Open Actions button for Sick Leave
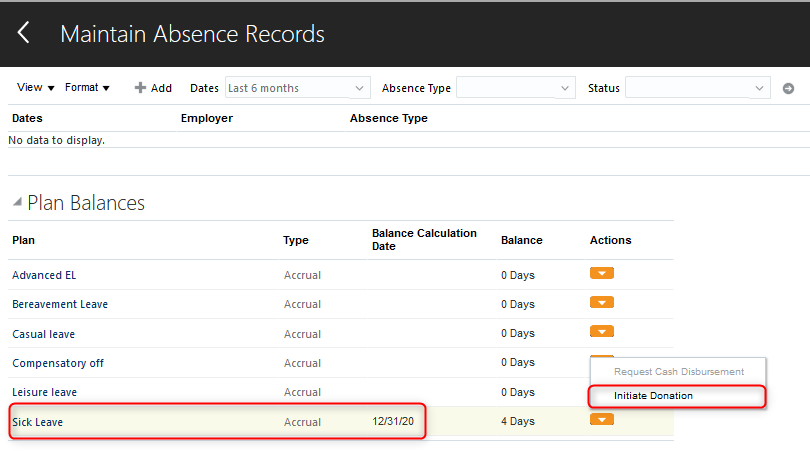This screenshot has height=460, width=810. pyautogui.click(x=602, y=420)
